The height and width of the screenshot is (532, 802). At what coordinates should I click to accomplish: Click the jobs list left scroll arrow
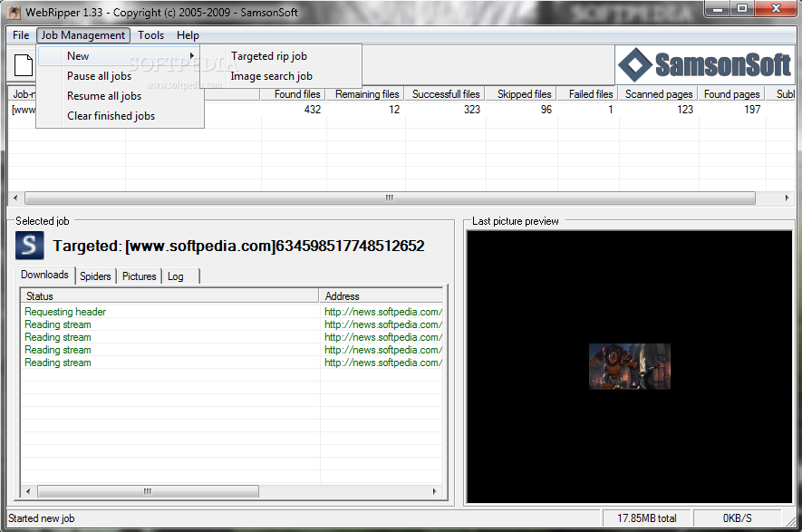coord(15,198)
